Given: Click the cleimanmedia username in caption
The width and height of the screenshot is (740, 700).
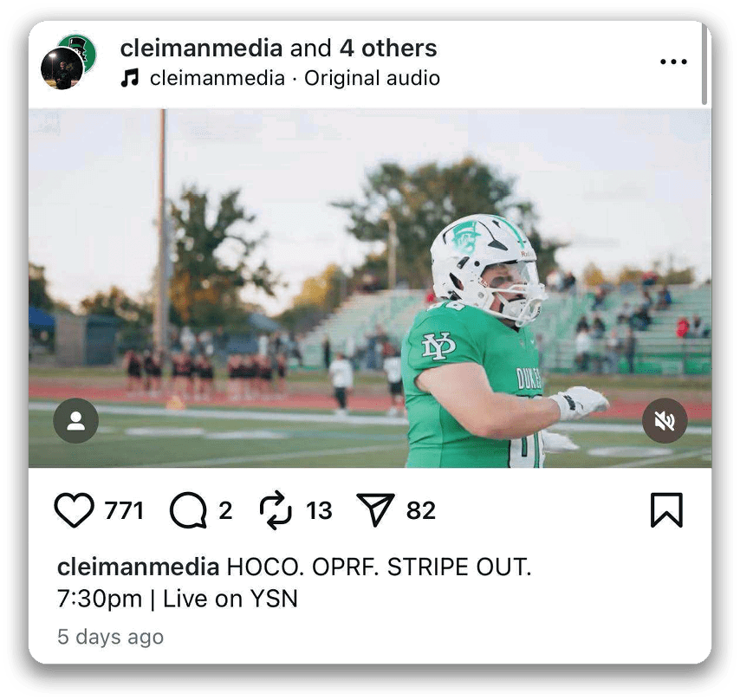Looking at the screenshot, I should 139,567.
